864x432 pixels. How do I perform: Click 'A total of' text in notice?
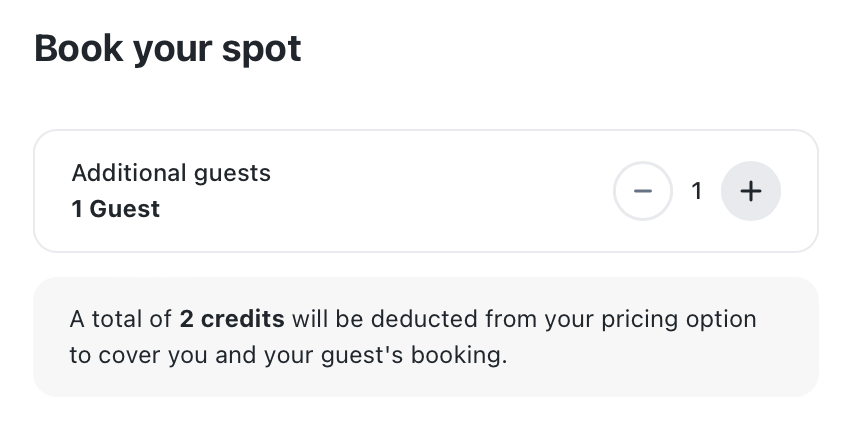coord(121,319)
